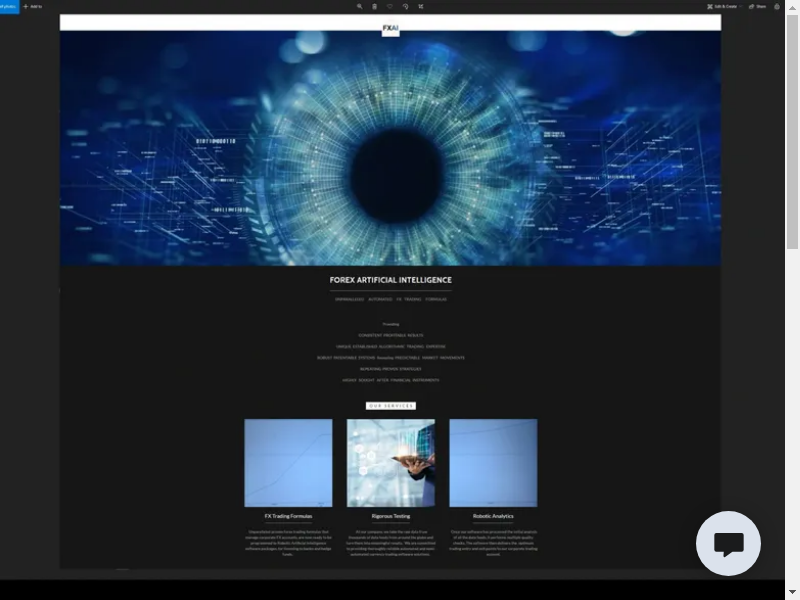Click the Share button
Viewport: 800px width, 600px height.
point(757,6)
